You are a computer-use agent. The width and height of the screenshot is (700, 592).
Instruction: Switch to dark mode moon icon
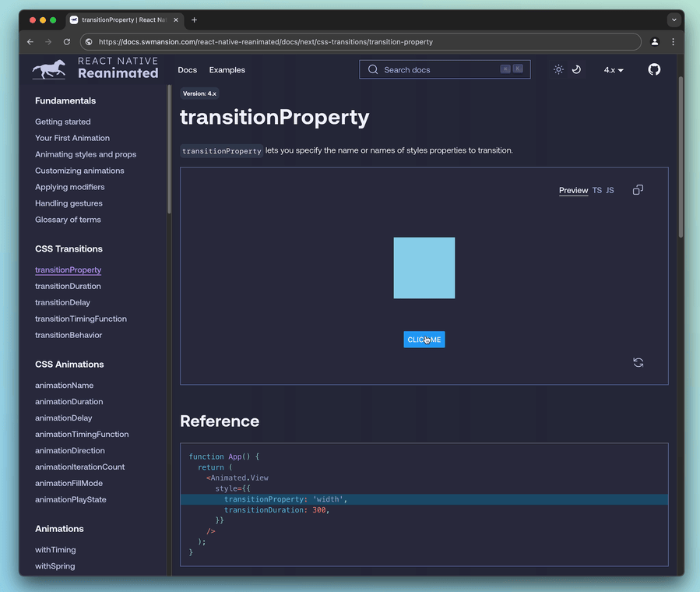pos(576,69)
